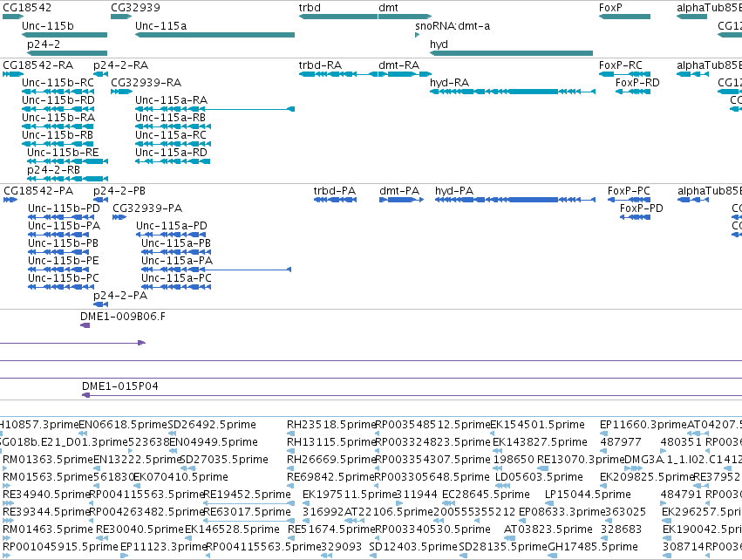Viewport: 742px width, 560px height.
Task: Click the 'RE30040.5prime' EST label
Action: 140,529
